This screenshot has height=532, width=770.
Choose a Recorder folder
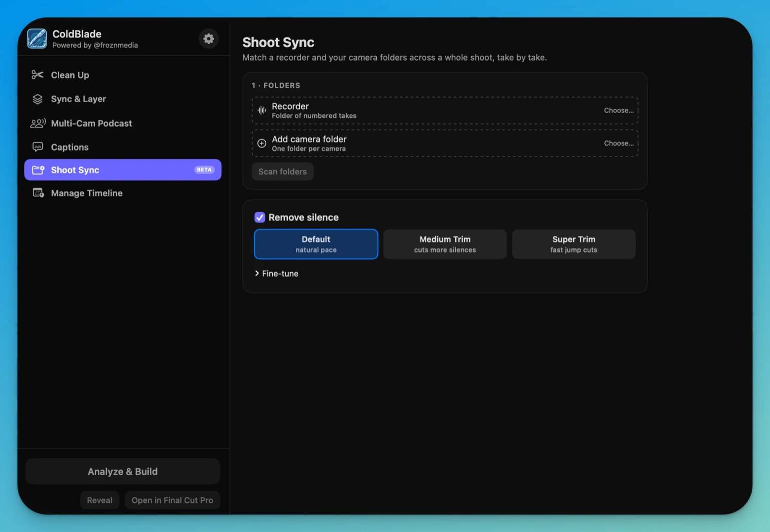[x=619, y=110]
